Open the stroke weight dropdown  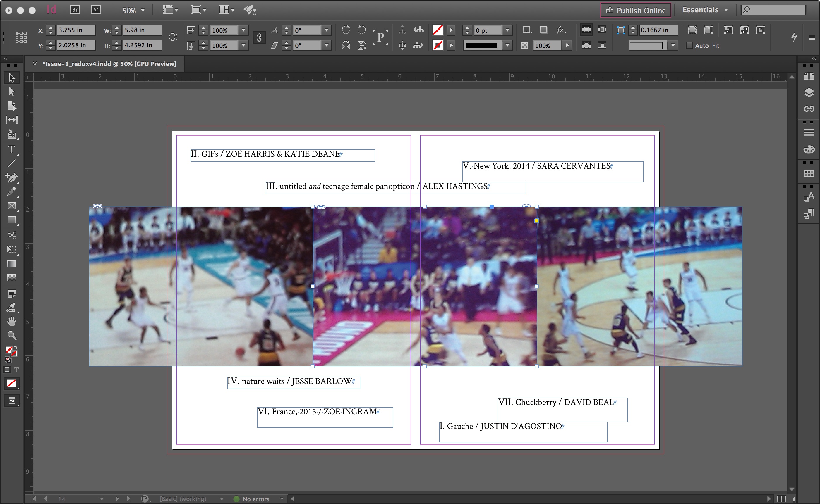pyautogui.click(x=507, y=30)
